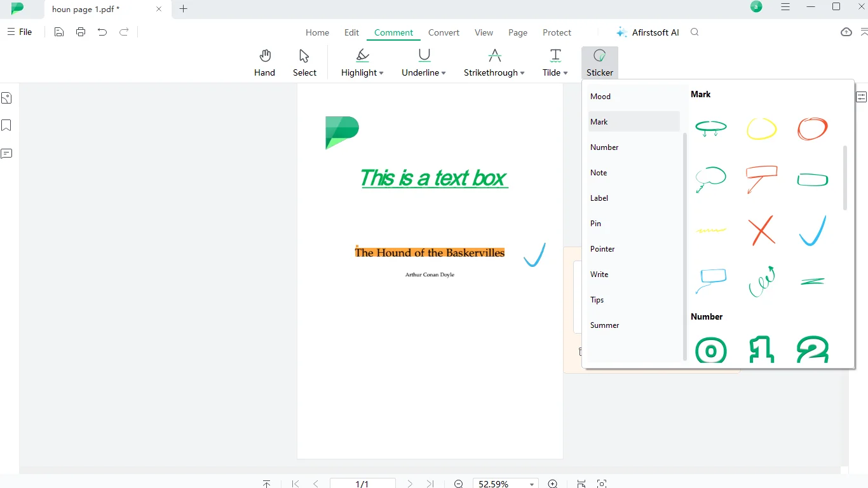
Task: Redo the last action
Action: [124, 32]
